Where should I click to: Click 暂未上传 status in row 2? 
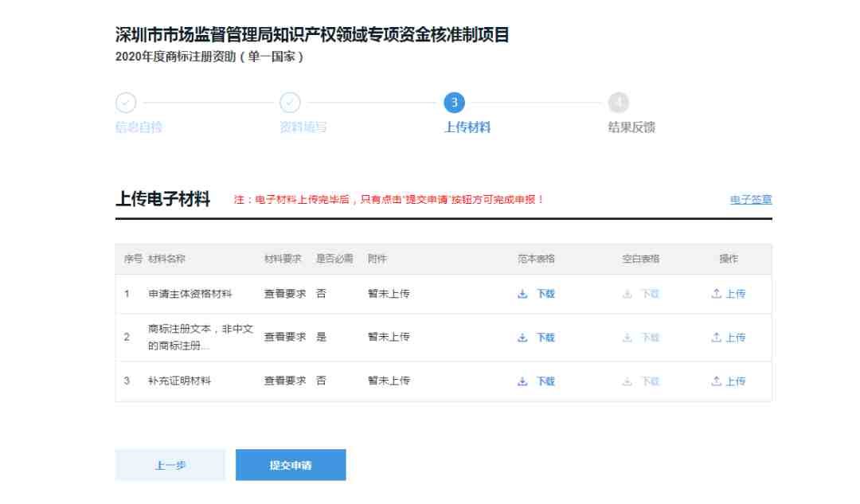(389, 337)
